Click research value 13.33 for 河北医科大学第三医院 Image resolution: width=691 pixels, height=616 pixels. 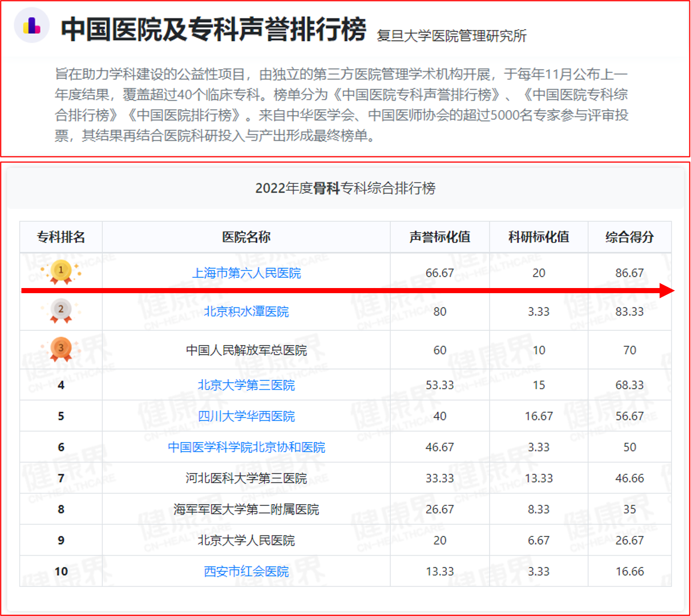539,479
